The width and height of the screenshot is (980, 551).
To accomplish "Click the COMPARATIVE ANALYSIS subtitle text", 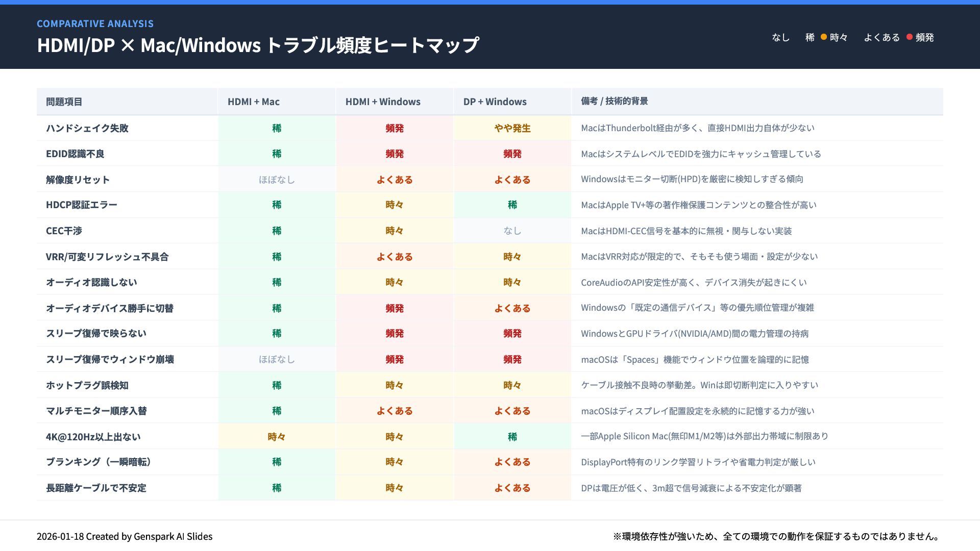I will tap(95, 23).
